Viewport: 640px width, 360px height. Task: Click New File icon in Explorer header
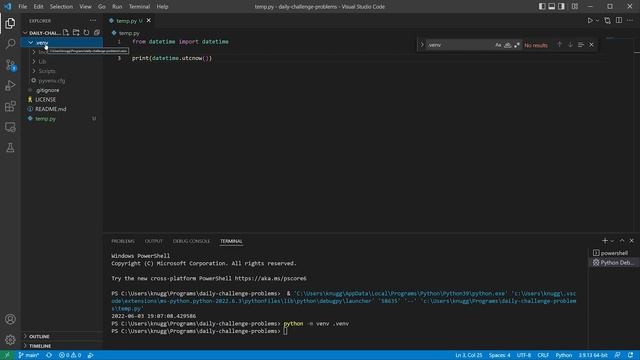(66, 33)
